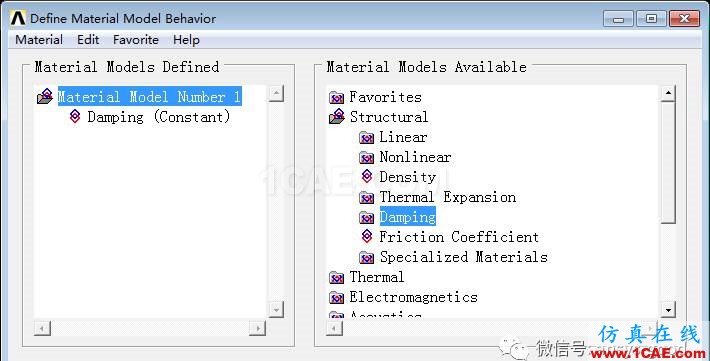Open the Help menu
This screenshot has width=710, height=361.
pyautogui.click(x=186, y=40)
